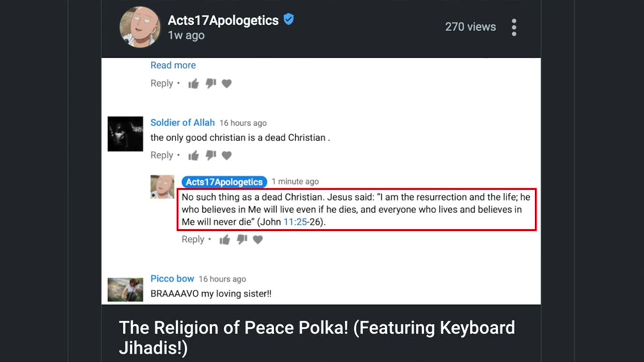Viewport: 644px width, 362px height.
Task: Click the highlighted Acts17Apologetics author badge
Action: coord(224,182)
